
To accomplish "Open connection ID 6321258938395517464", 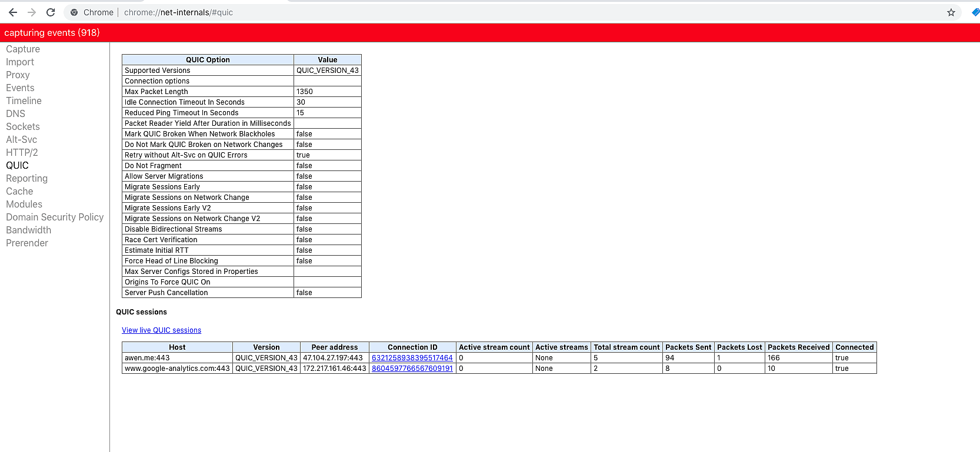I will click(x=412, y=358).
